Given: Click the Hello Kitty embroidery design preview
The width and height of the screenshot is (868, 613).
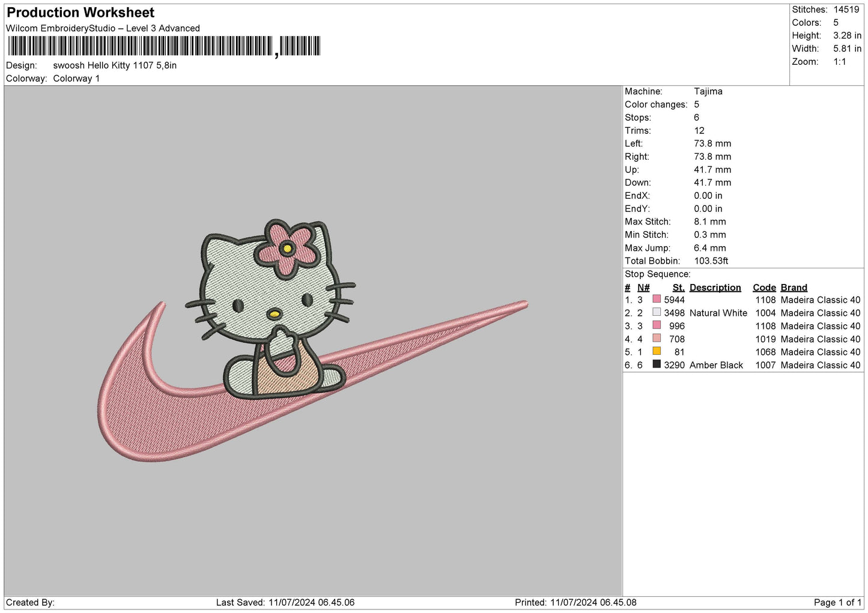Looking at the screenshot, I should pos(312,340).
